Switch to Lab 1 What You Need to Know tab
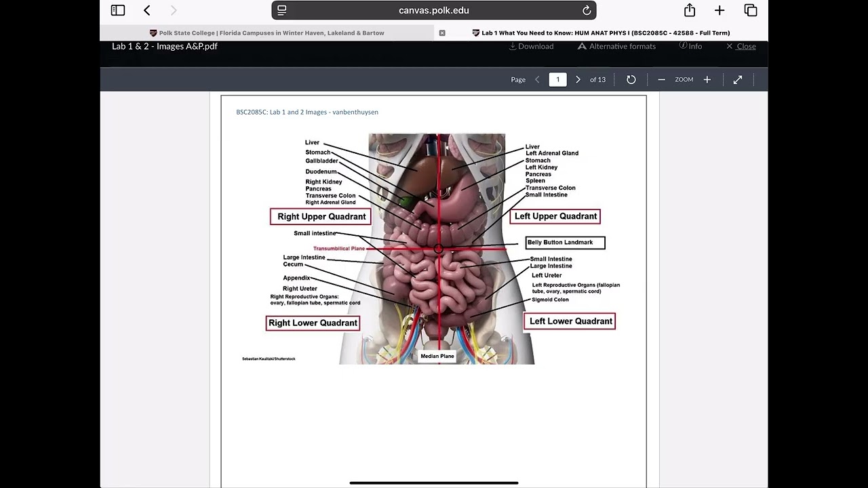Viewport: 868px width, 488px height. pos(601,33)
